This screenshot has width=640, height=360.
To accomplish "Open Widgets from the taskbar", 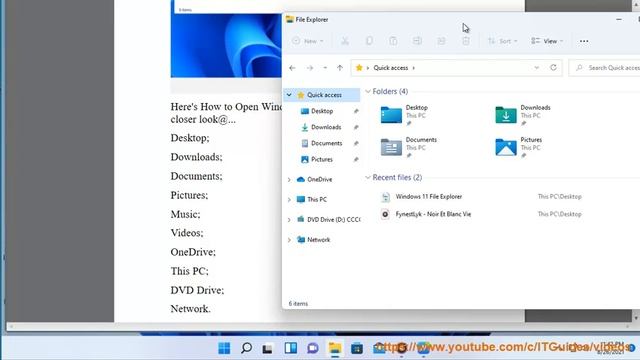I will point(291,348).
